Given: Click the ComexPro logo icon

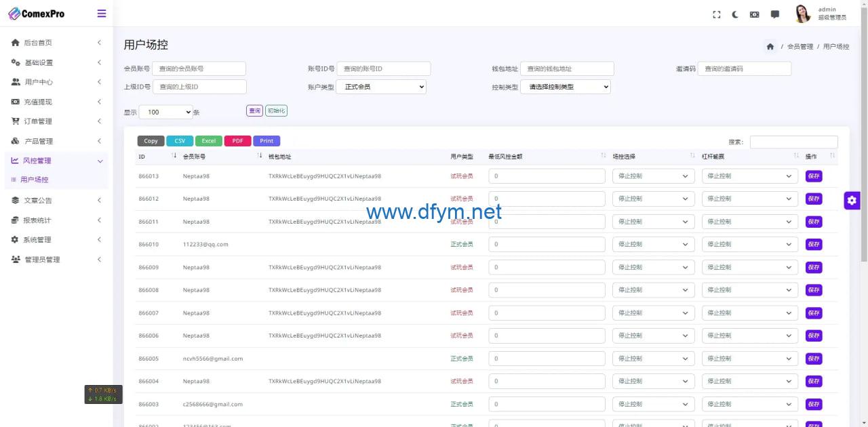Looking at the screenshot, I should point(14,14).
